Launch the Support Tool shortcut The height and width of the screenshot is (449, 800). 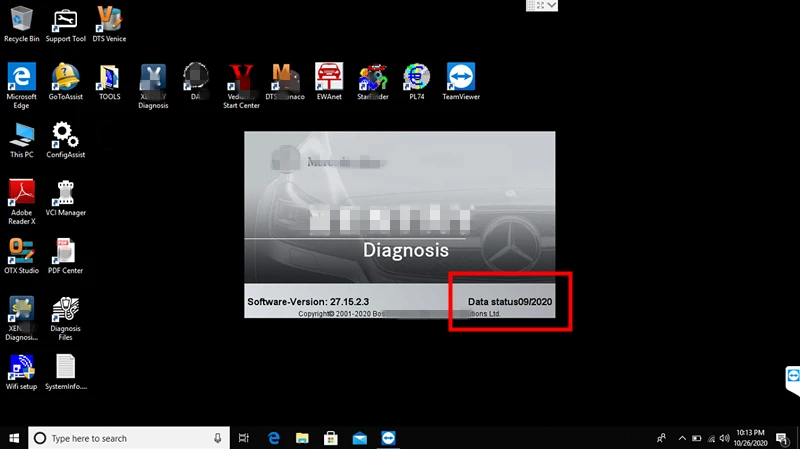click(x=65, y=23)
